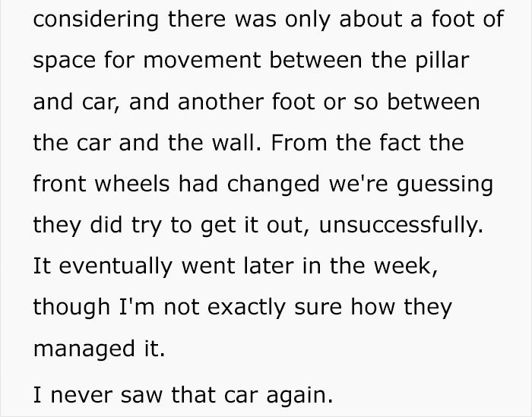
Task: Click the word "From" starting the sentence
Action: click(x=299, y=142)
